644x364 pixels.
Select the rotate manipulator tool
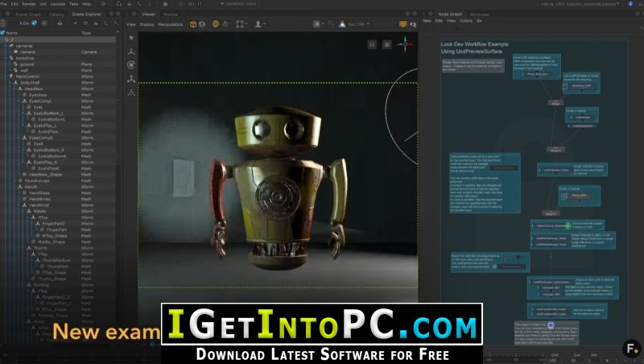131,64
